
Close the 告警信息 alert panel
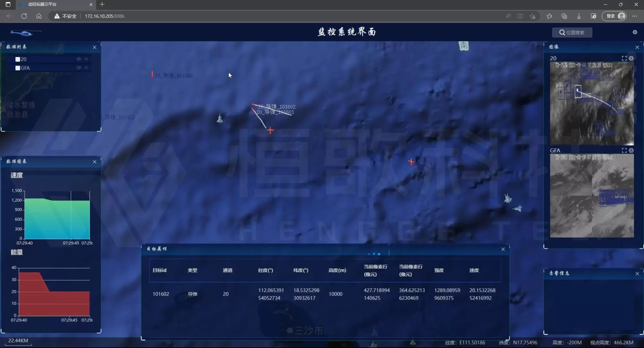[637, 273]
